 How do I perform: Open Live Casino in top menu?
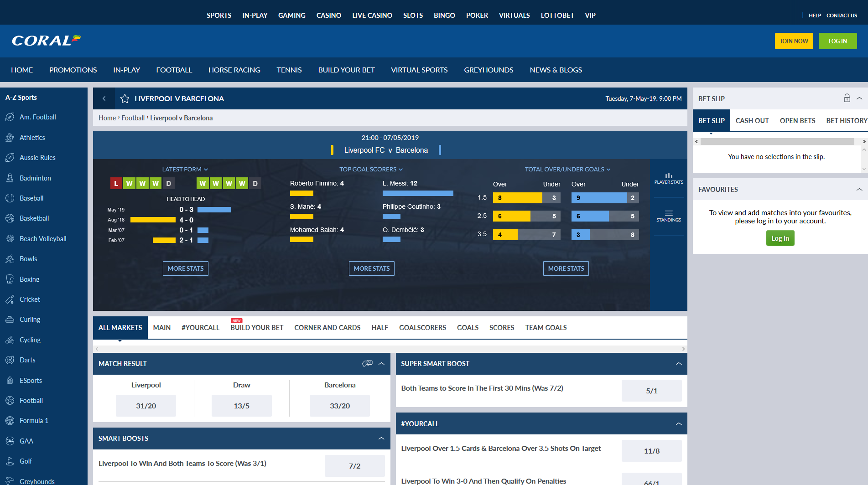(x=372, y=15)
